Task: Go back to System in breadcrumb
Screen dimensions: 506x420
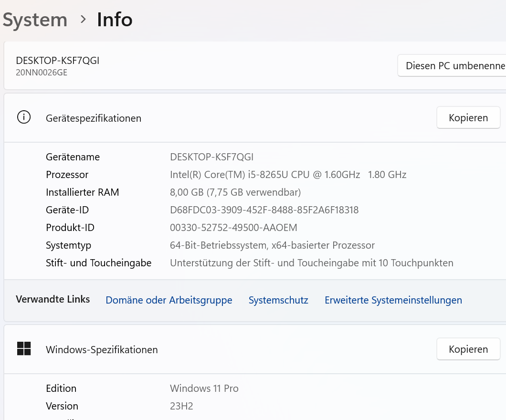Action: tap(35, 20)
